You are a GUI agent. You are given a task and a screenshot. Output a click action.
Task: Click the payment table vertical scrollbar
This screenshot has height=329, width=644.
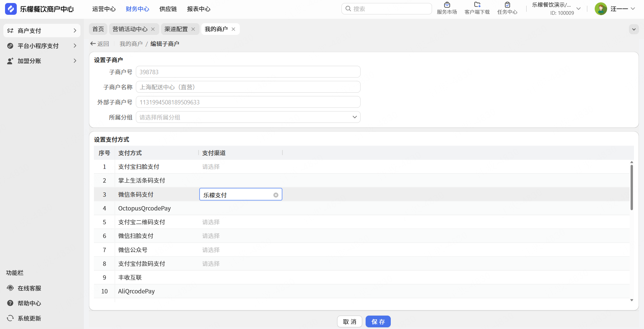click(632, 187)
